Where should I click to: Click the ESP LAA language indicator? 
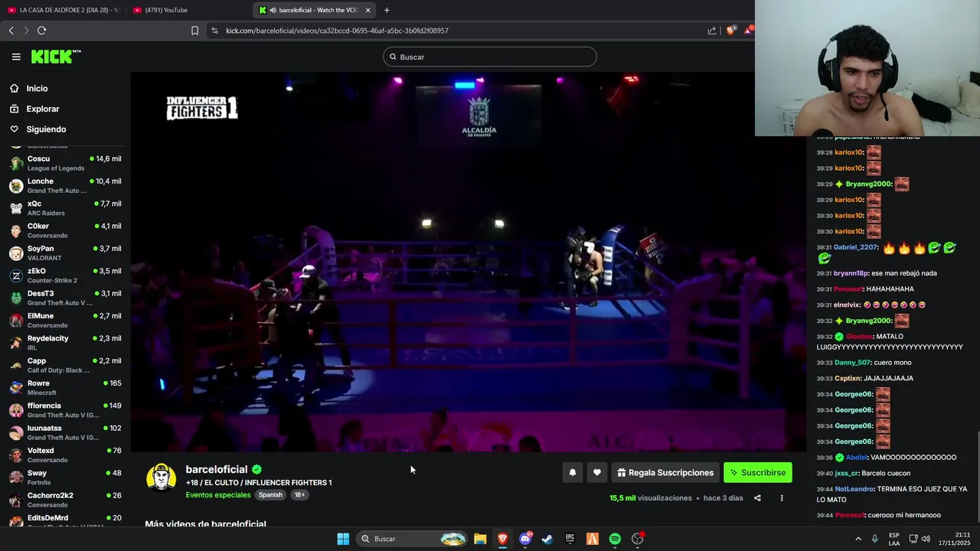(894, 539)
